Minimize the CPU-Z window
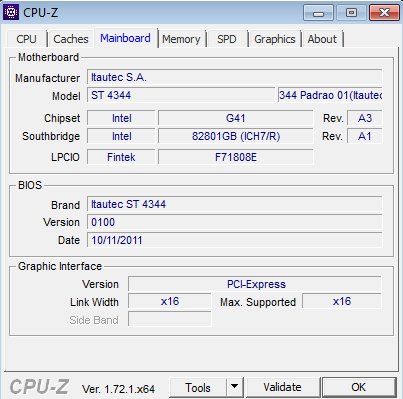Screen dimensions: 403x399 pyautogui.click(x=318, y=13)
